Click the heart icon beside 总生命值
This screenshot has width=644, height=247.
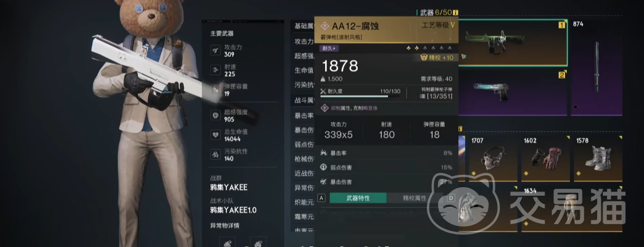tap(216, 135)
